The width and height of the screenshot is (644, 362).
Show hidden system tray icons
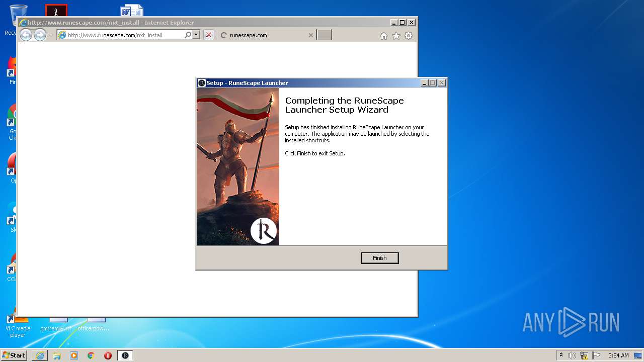[x=561, y=355]
